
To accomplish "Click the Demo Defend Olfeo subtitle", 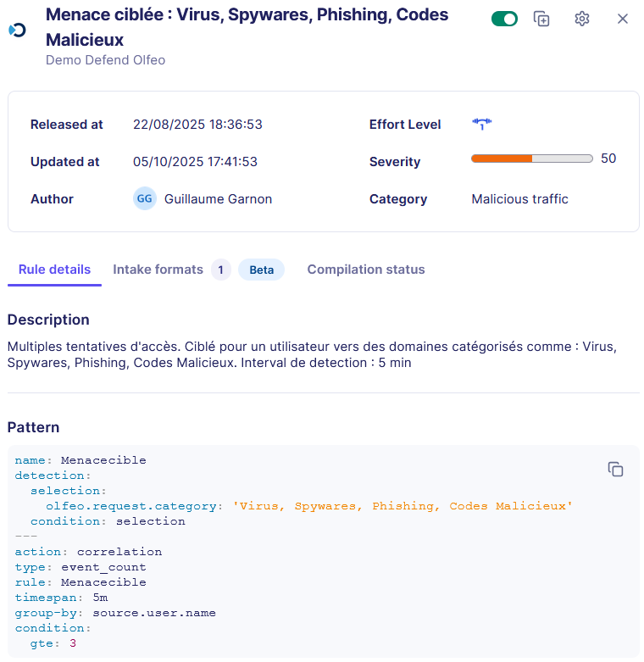I will pyautogui.click(x=105, y=60).
